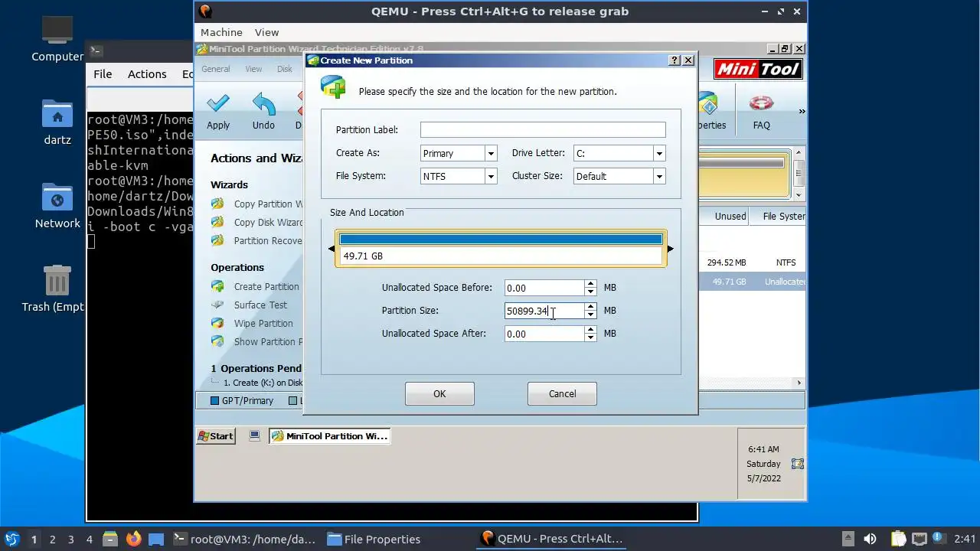
Task: Open the Disk menu in MiniTool
Action: point(285,69)
